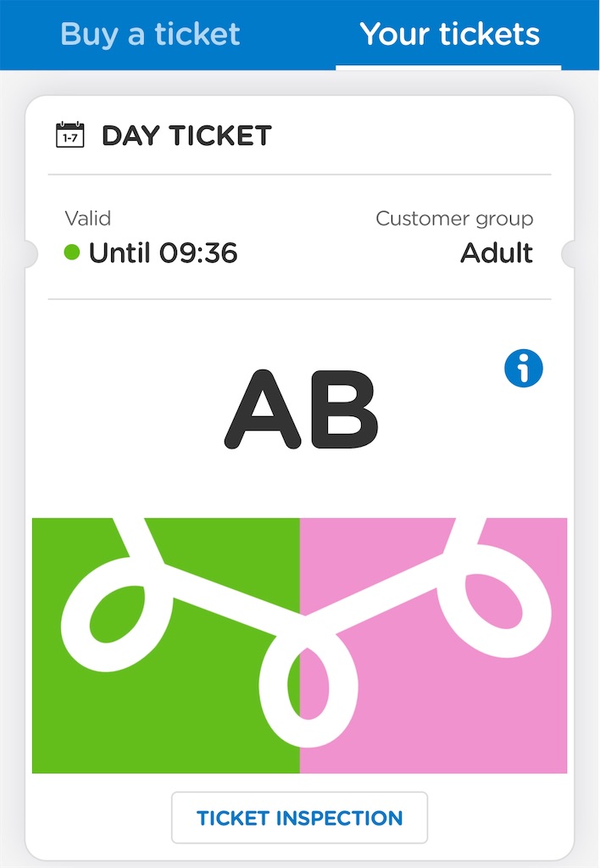Click the day ticket calendar icon
Screen dimensions: 600x868
(x=70, y=135)
